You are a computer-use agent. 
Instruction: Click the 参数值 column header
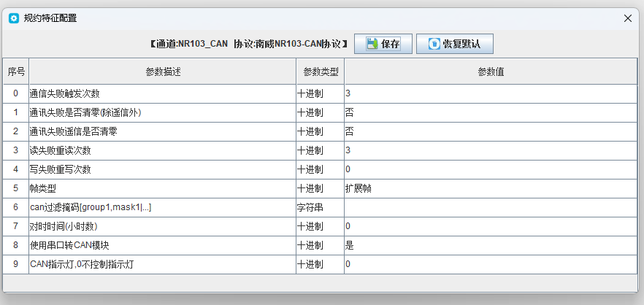[x=489, y=72]
